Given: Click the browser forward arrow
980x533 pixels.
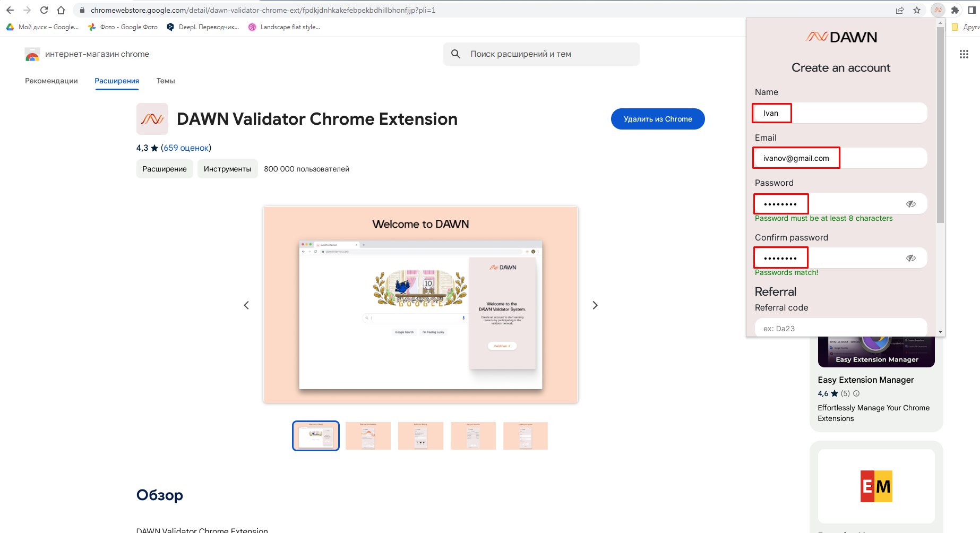Looking at the screenshot, I should (27, 10).
